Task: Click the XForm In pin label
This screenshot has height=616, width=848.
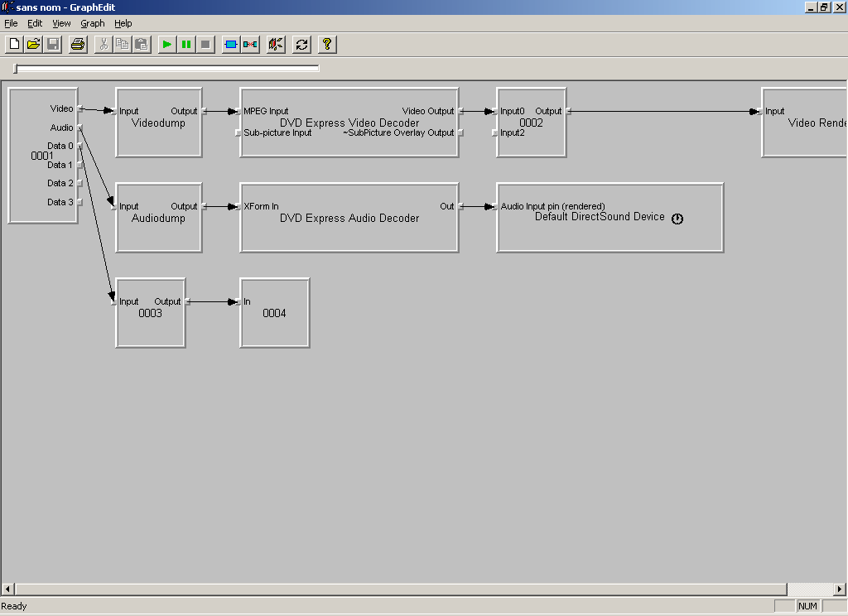Action: [x=261, y=206]
